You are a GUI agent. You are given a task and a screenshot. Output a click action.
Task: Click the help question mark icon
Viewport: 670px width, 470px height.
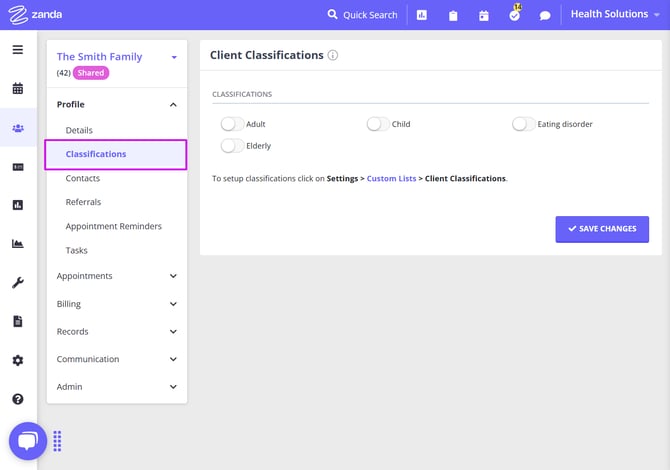click(x=18, y=399)
